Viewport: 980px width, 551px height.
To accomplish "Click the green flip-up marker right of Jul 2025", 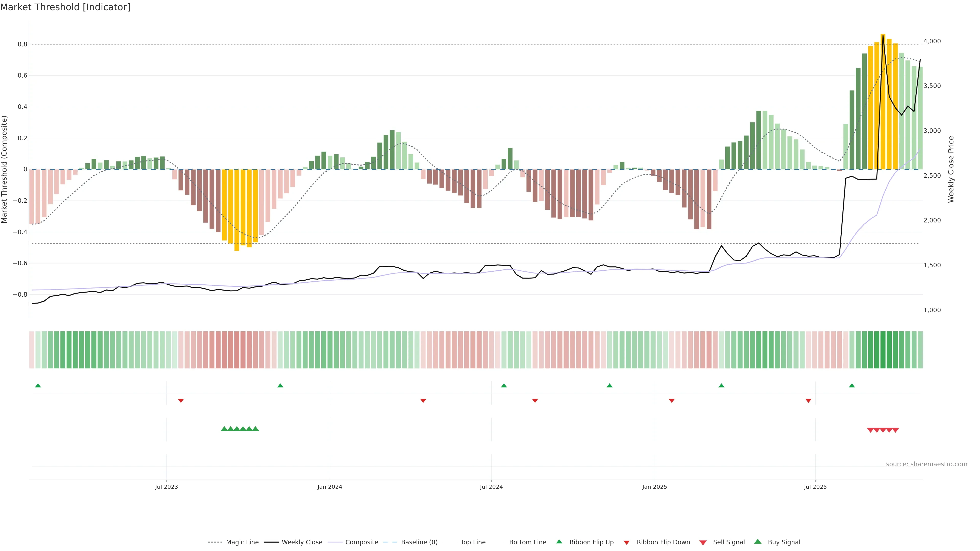I will tap(852, 386).
